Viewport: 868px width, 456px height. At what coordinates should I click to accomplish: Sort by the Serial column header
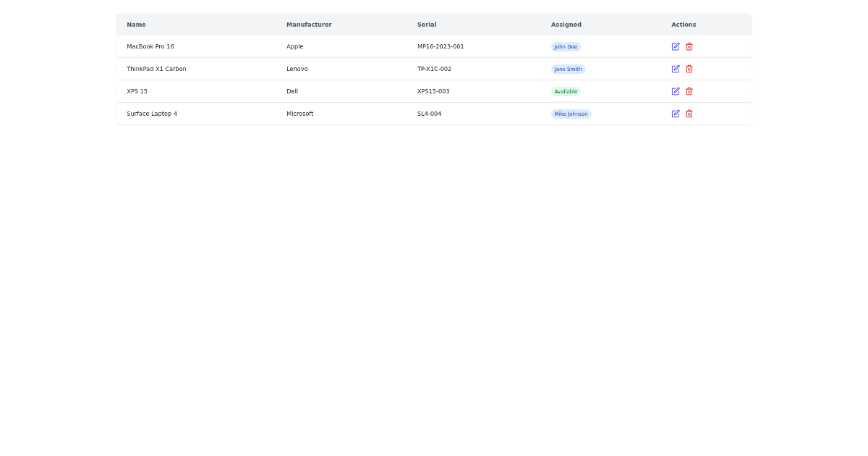tap(427, 24)
